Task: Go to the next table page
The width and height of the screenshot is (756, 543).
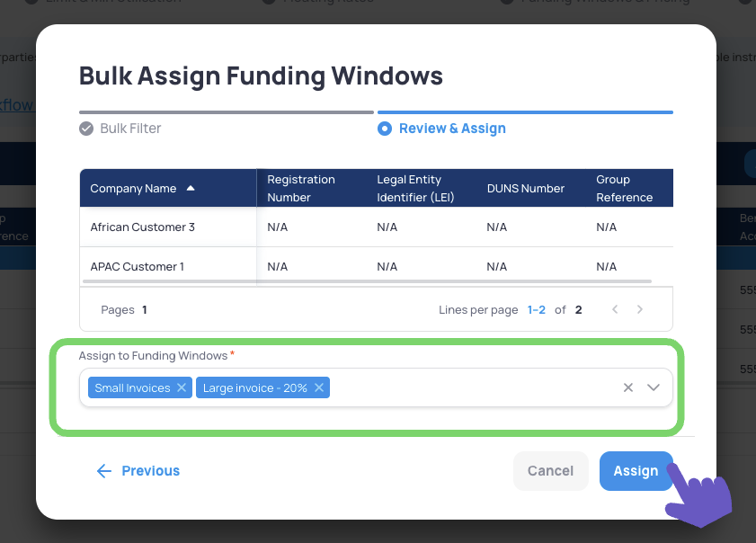Action: click(640, 309)
